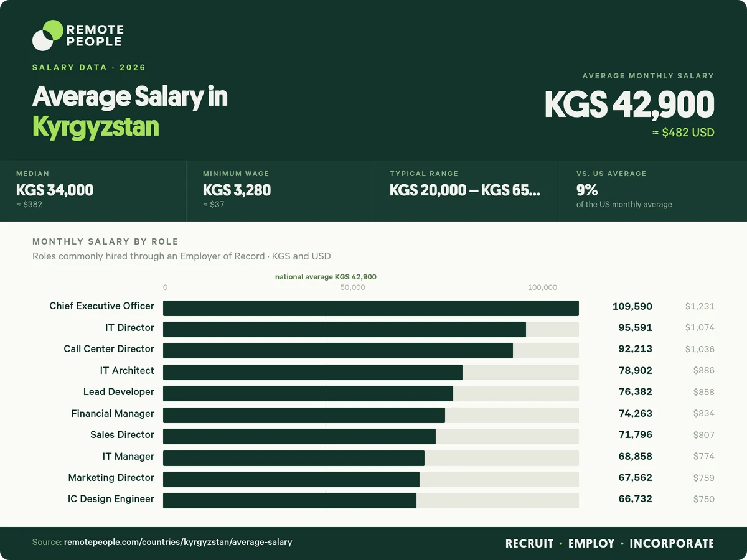Click the '95,591' salary value

tap(635, 327)
